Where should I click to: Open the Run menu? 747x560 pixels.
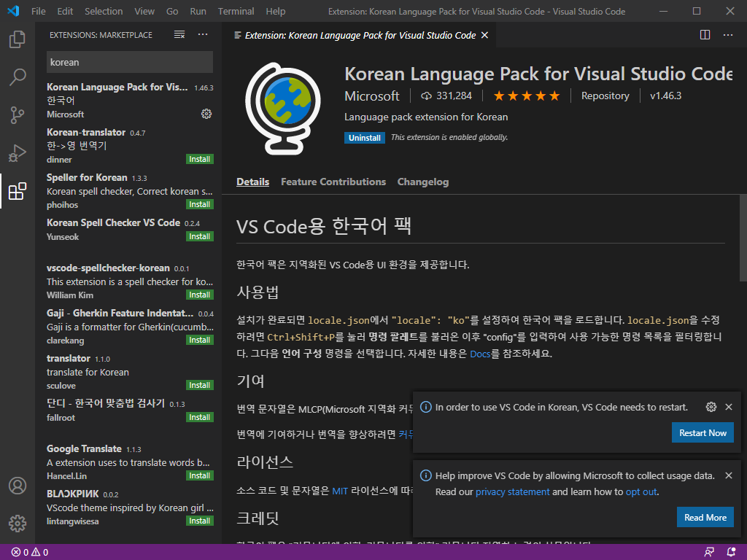coord(198,11)
